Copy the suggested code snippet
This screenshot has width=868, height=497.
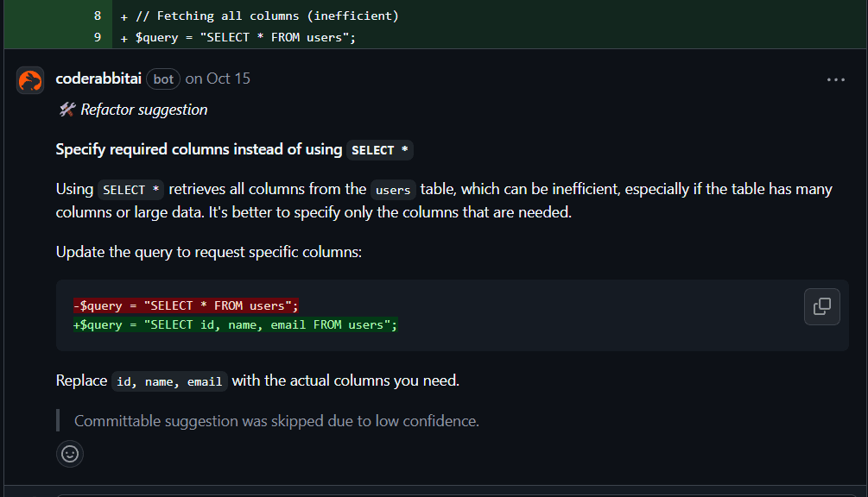click(x=821, y=306)
